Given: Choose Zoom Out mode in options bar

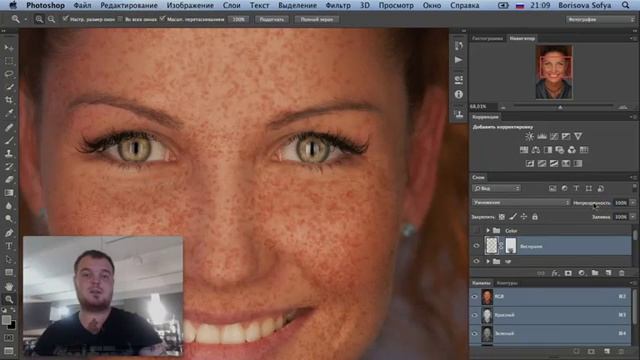Looking at the screenshot, I should tap(51, 19).
